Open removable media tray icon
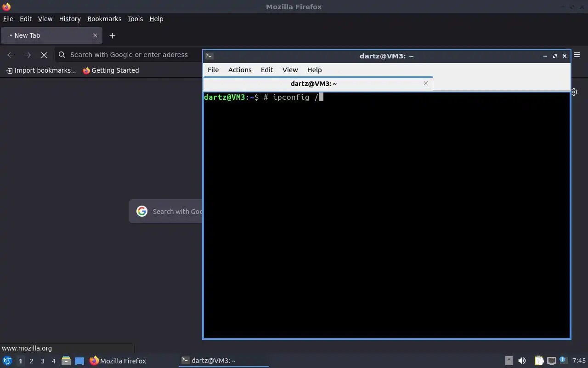This screenshot has width=588, height=368. tap(509, 361)
